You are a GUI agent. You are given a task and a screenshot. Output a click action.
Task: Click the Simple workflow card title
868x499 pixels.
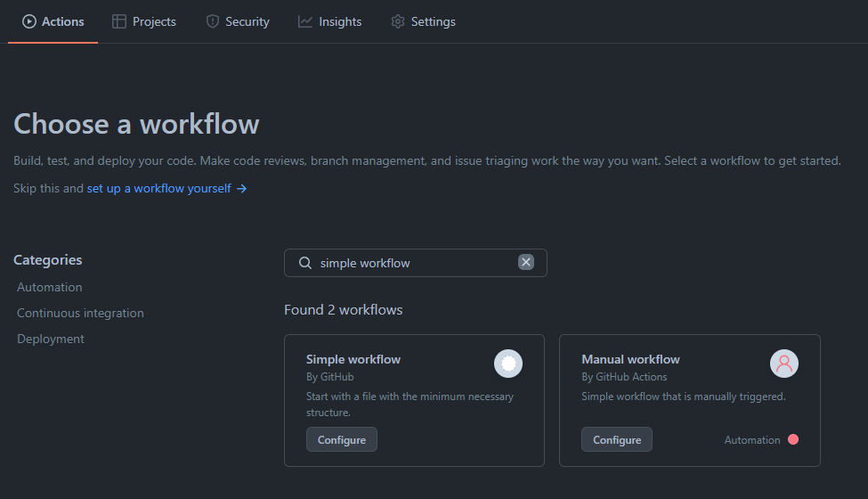353,359
